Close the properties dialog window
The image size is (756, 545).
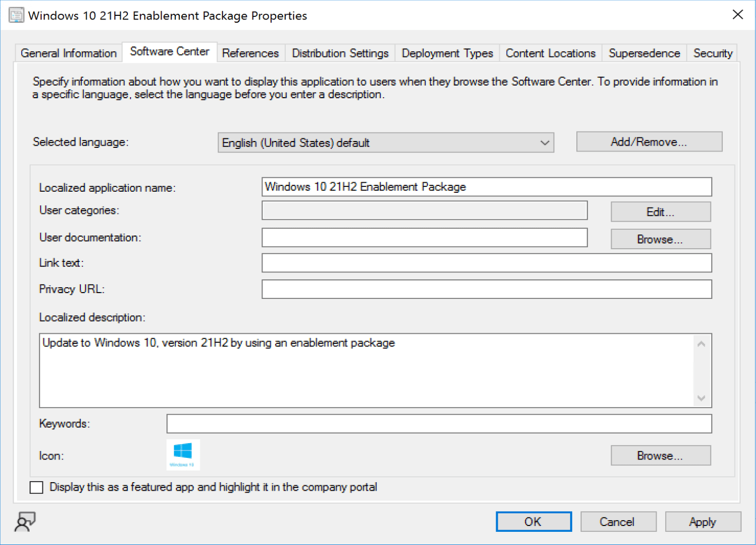(x=738, y=15)
